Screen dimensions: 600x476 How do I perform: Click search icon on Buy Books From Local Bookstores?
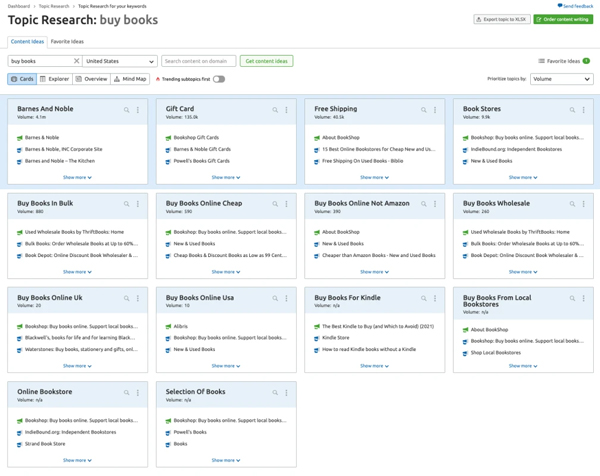tap(572, 298)
